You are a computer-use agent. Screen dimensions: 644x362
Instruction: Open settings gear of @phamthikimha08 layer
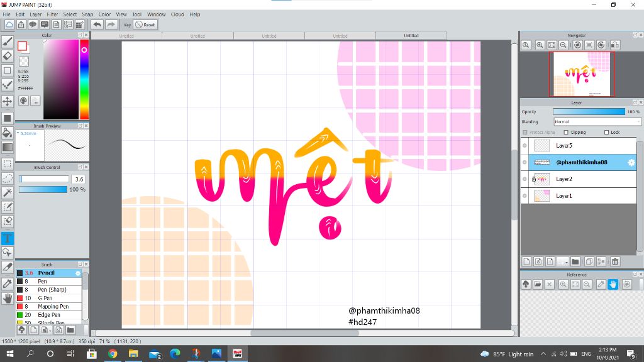[x=631, y=163]
